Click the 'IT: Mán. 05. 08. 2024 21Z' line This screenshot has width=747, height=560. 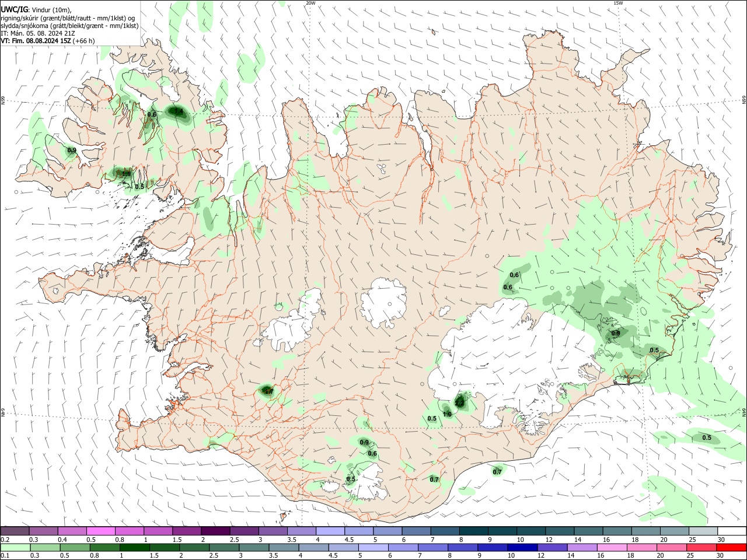38,33
